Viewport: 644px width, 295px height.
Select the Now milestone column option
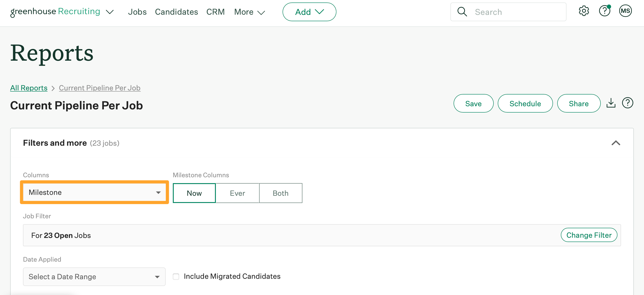pos(194,193)
